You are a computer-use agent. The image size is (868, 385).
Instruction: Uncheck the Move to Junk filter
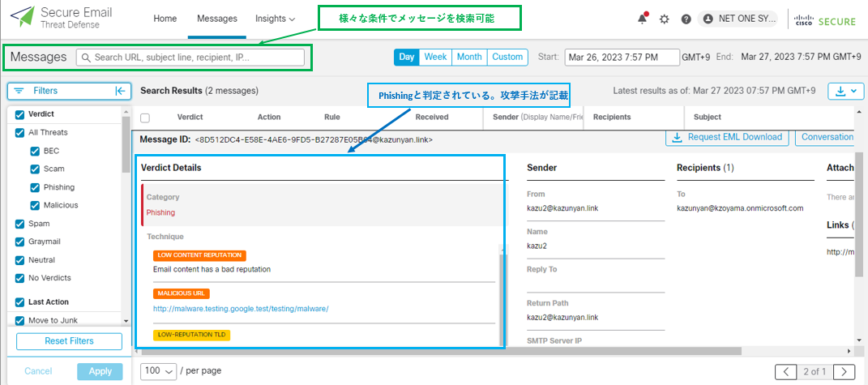(19, 321)
